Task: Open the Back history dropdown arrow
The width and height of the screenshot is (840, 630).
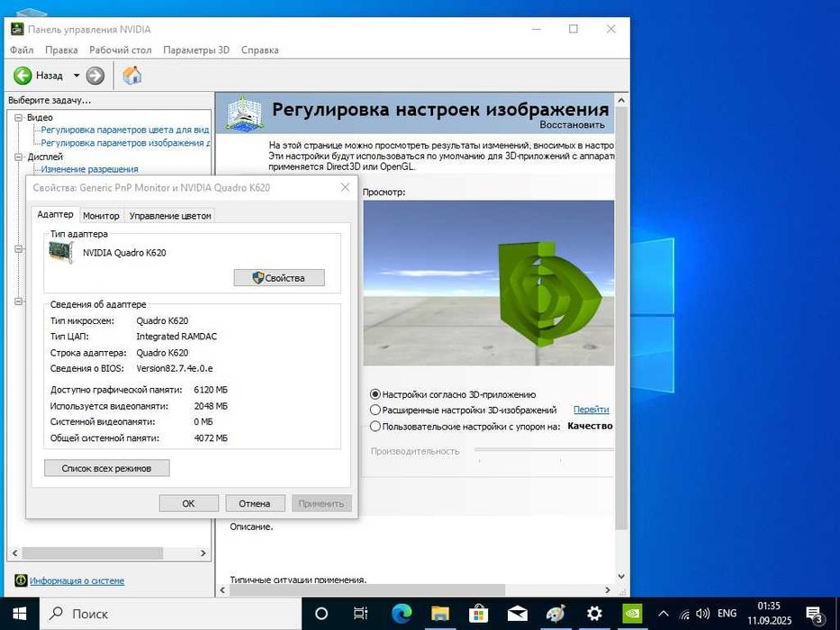Action: (x=76, y=76)
